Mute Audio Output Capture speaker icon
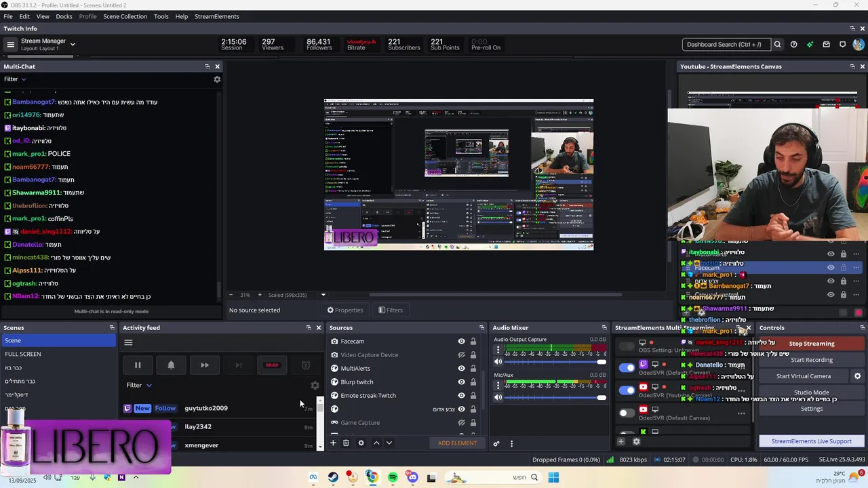This screenshot has height=488, width=868. [x=498, y=362]
